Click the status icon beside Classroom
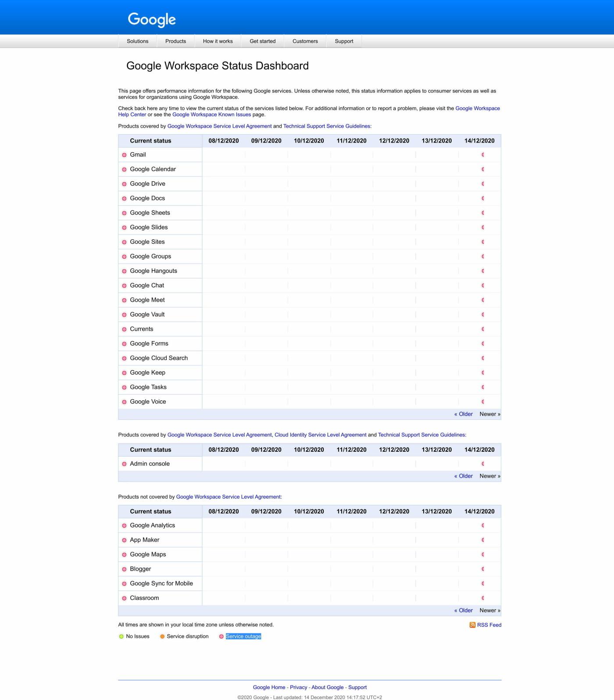Screen dimensions: 614x700 point(124,598)
